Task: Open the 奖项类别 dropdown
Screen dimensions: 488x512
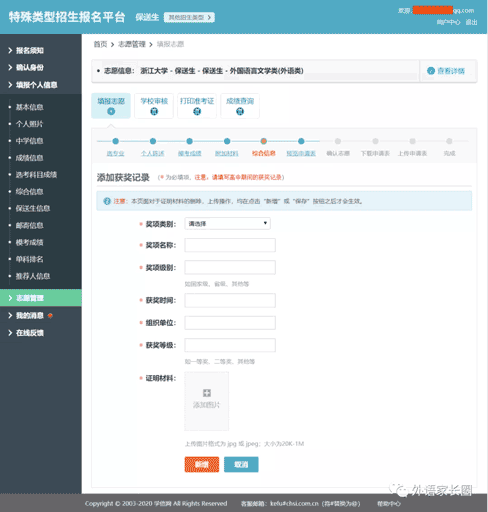Action: click(x=228, y=223)
